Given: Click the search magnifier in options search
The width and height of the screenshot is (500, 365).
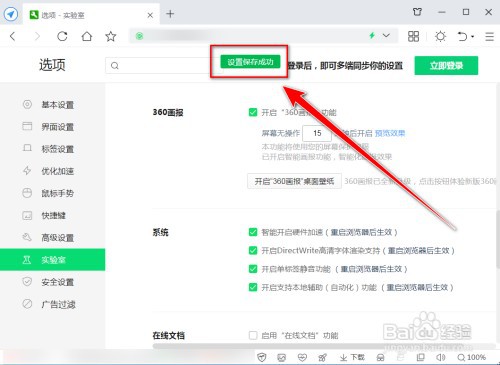Looking at the screenshot, I should (115, 66).
